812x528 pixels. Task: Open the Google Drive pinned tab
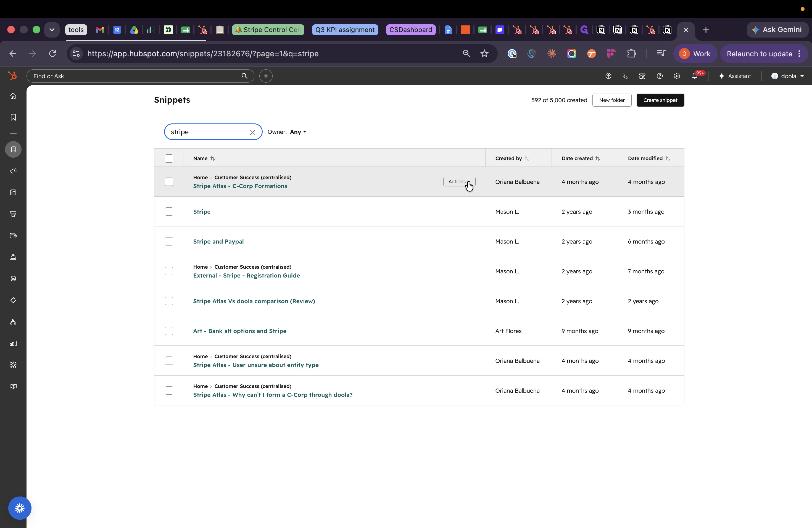pos(134,30)
